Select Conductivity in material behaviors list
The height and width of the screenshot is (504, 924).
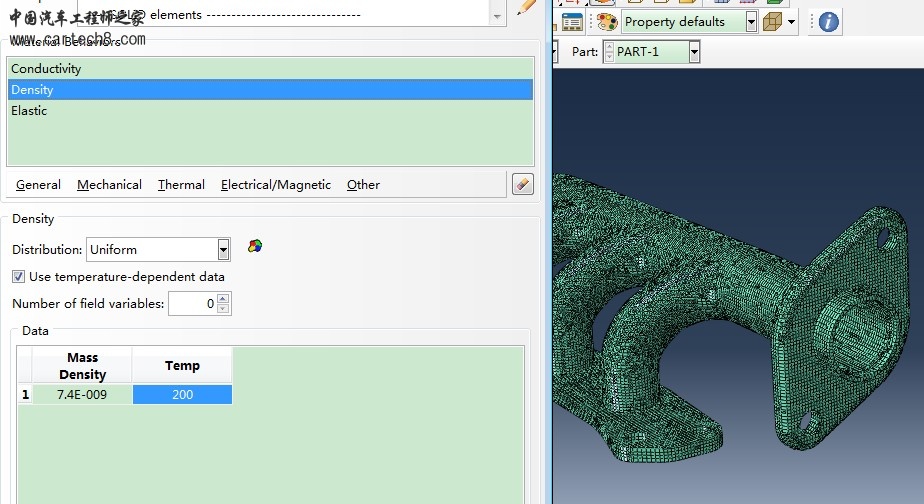click(46, 69)
